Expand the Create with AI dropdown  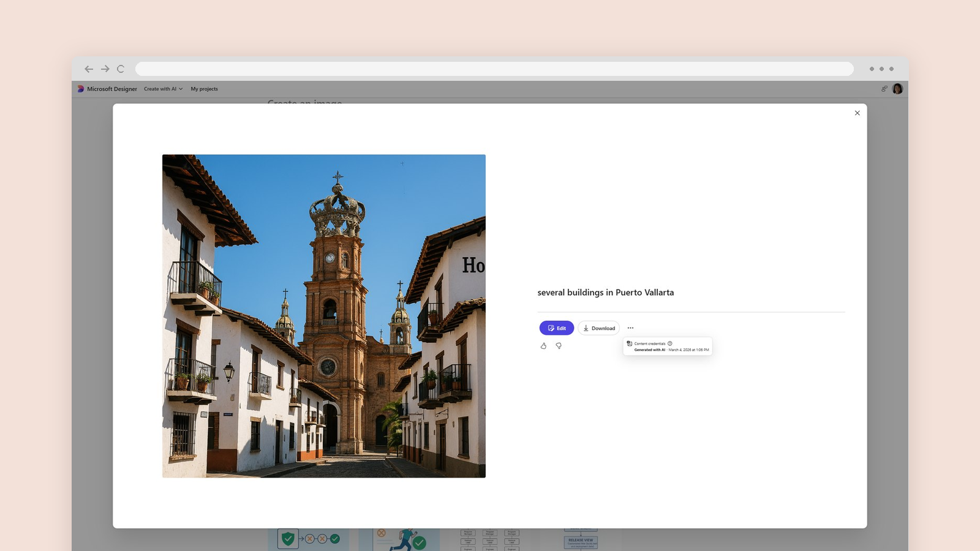[x=163, y=89]
